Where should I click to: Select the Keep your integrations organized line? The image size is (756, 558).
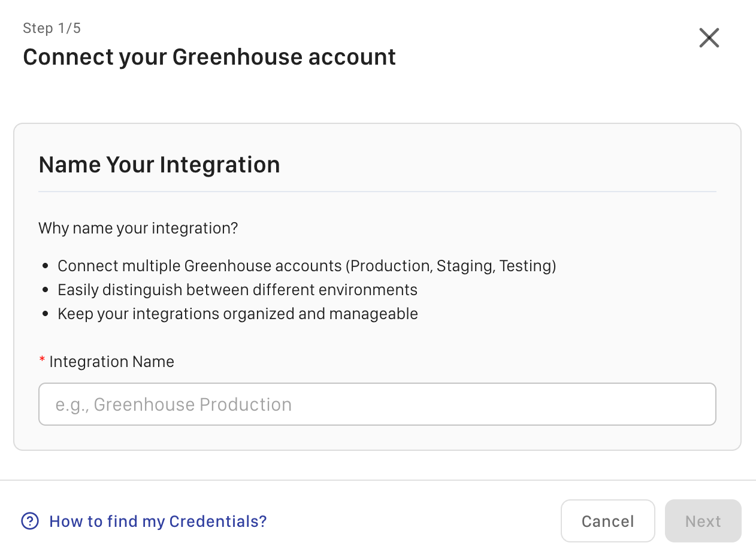237,314
